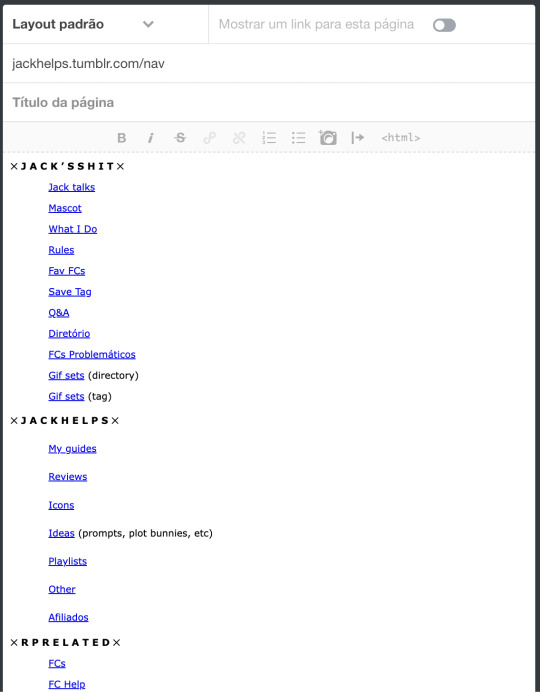The height and width of the screenshot is (692, 540).
Task: Open the What I Do link
Action: (x=73, y=229)
